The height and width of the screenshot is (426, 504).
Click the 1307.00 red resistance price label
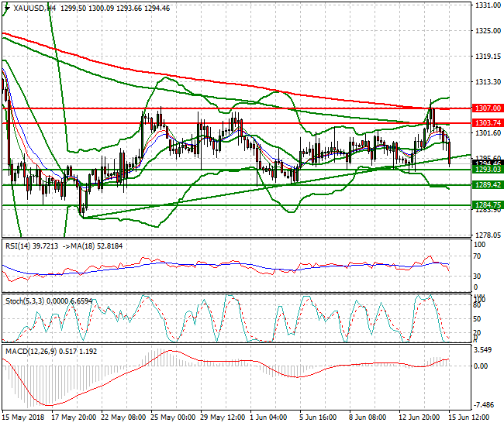pos(488,108)
